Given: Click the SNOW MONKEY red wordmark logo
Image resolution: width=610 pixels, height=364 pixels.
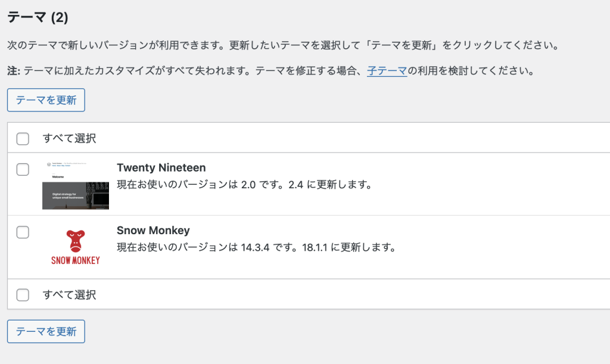Looking at the screenshot, I should coord(75,260).
